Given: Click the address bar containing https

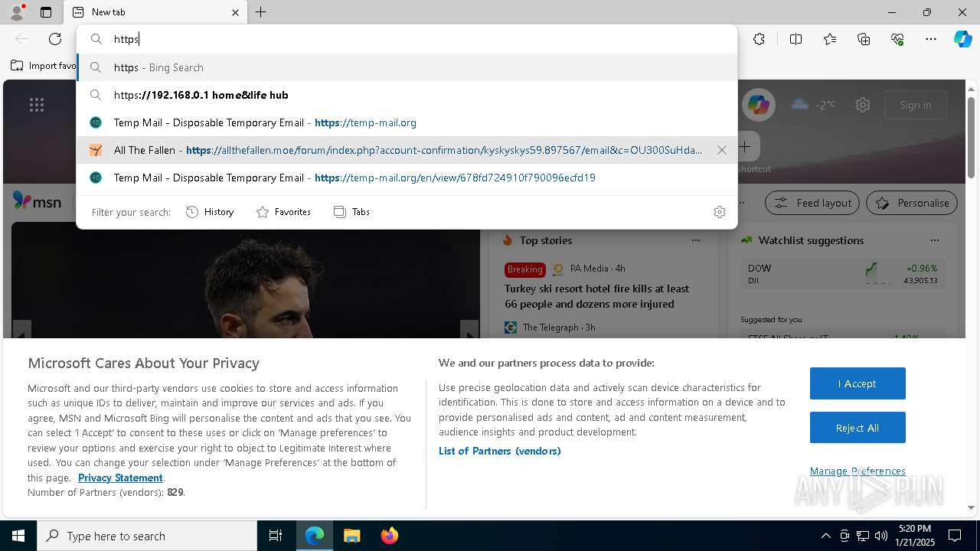Looking at the screenshot, I should (407, 39).
